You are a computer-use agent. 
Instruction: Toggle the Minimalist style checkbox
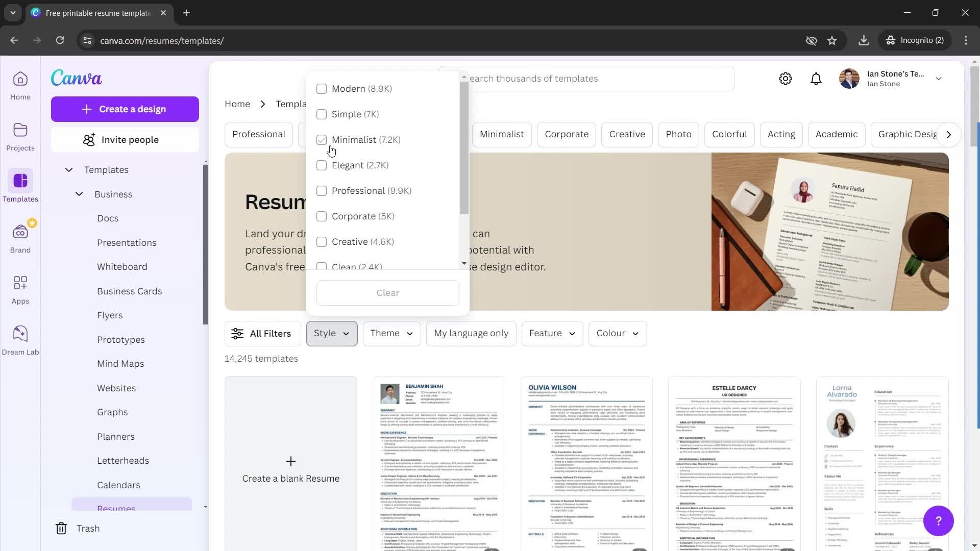tap(321, 139)
